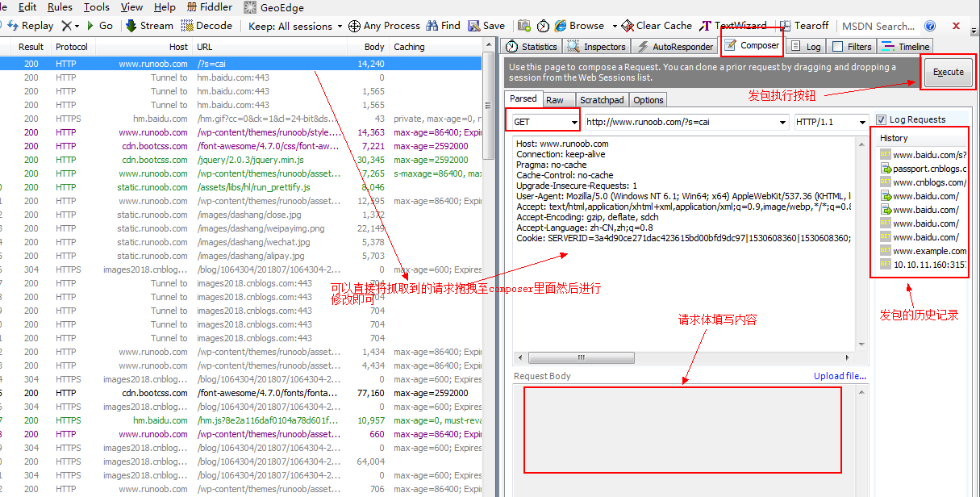Open the HTTP/1.1 version dropdown
The height and width of the screenshot is (497, 980).
862,123
